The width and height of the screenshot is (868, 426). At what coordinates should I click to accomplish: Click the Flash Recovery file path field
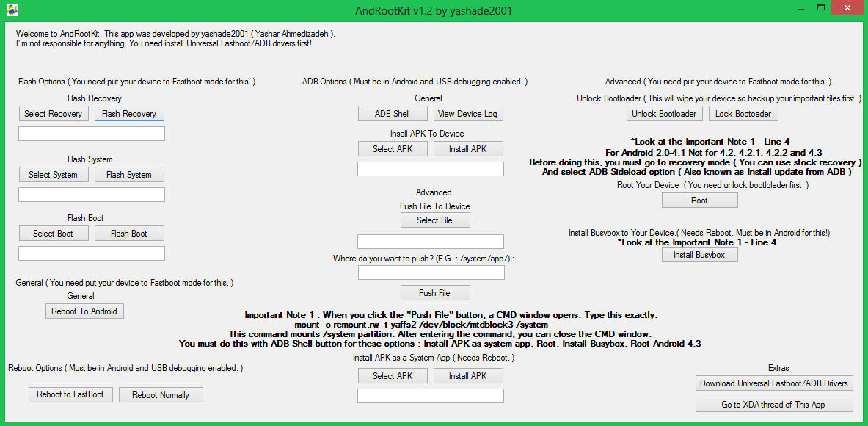click(92, 134)
